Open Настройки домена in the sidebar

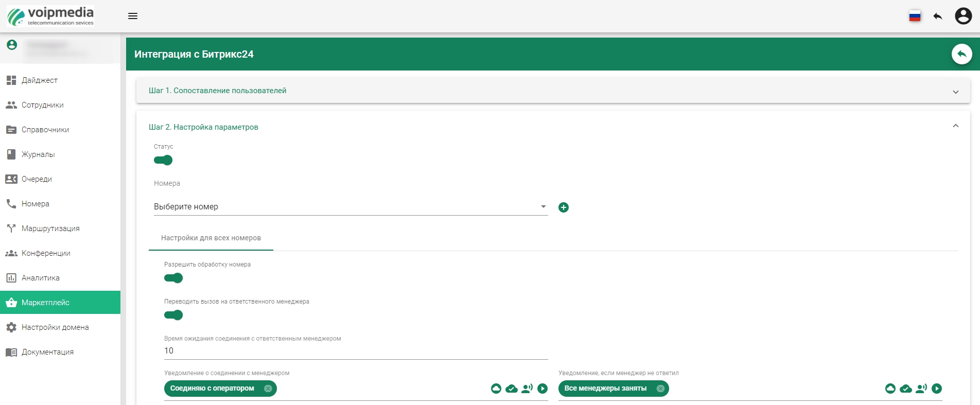[x=60, y=327]
